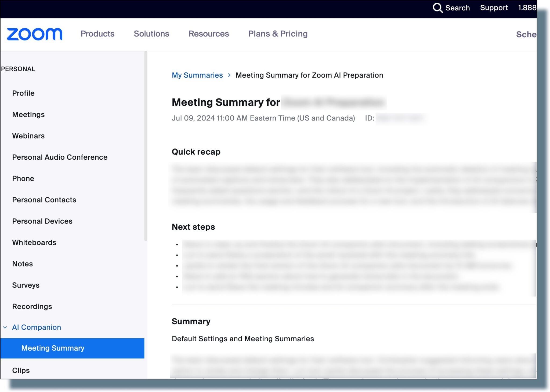This screenshot has width=550, height=392.
Task: Open the Meetings page
Action: [x=28, y=114]
